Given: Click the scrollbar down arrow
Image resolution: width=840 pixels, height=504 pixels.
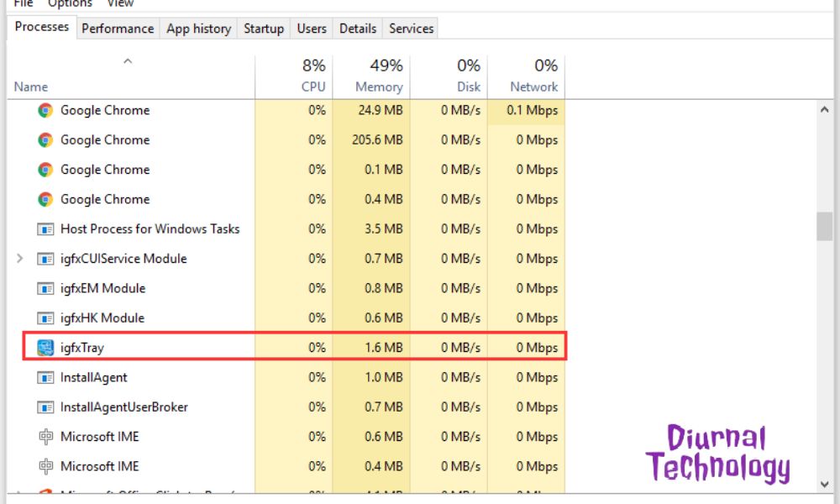Looking at the screenshot, I should (824, 485).
